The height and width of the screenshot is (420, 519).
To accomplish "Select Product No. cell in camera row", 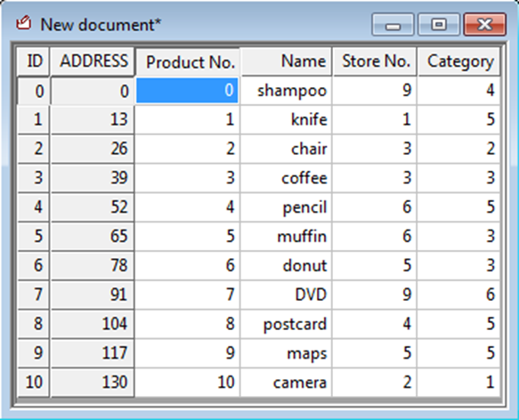I will (187, 382).
